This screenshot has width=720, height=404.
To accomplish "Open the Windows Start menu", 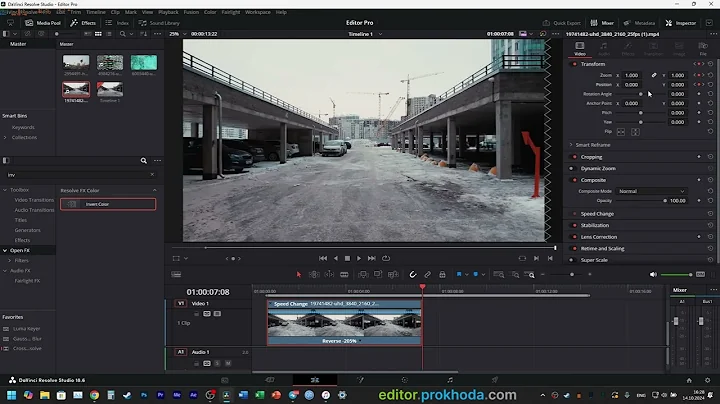I will 11,395.
